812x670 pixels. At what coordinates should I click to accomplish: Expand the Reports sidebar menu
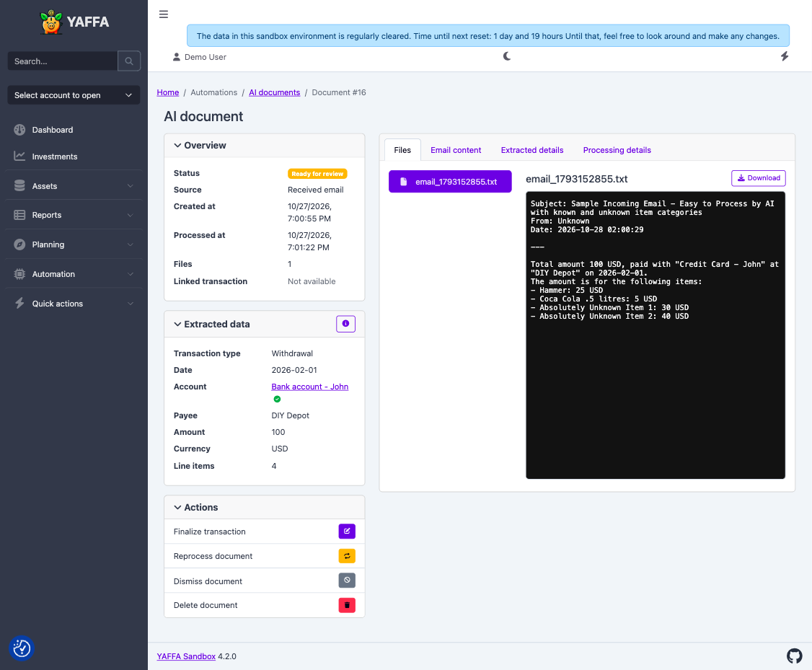pos(74,215)
